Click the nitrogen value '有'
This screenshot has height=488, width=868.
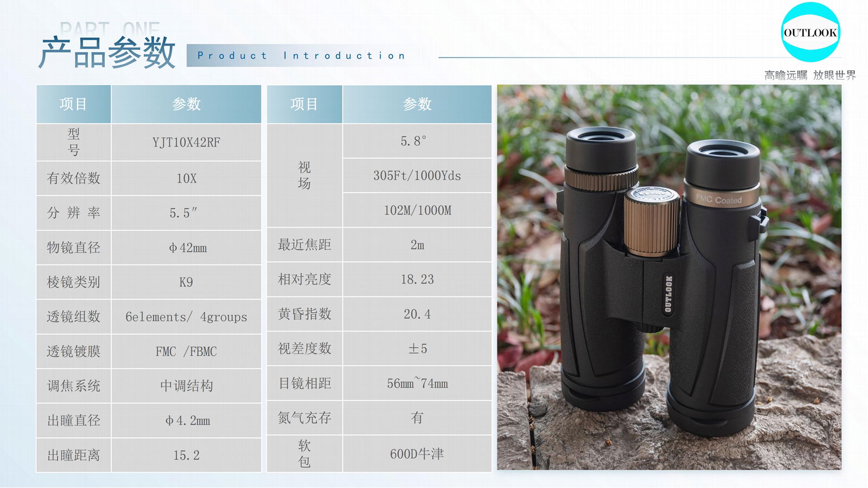click(417, 417)
